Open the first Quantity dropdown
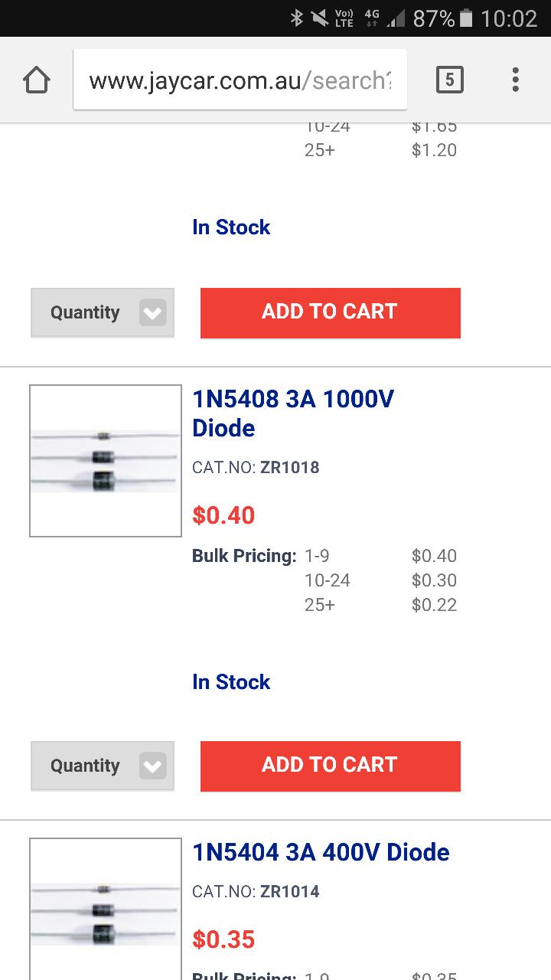Viewport: 551px width, 980px height. click(x=103, y=312)
